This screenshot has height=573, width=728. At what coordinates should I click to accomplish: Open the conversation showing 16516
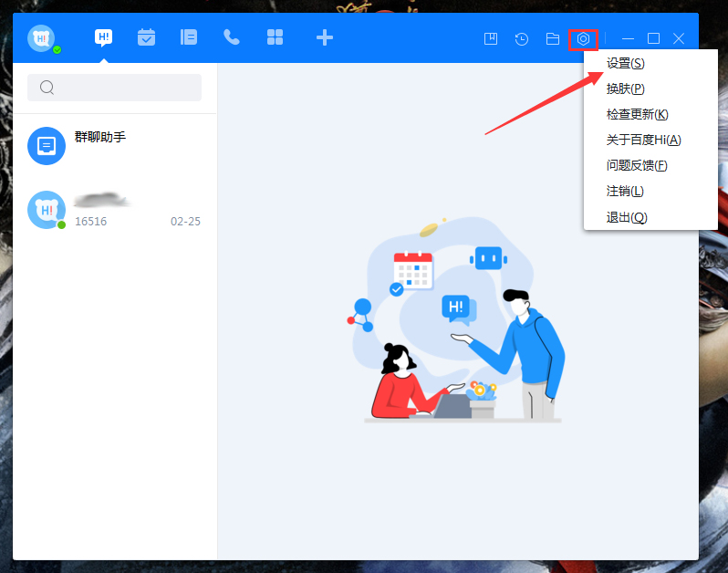tap(115, 210)
